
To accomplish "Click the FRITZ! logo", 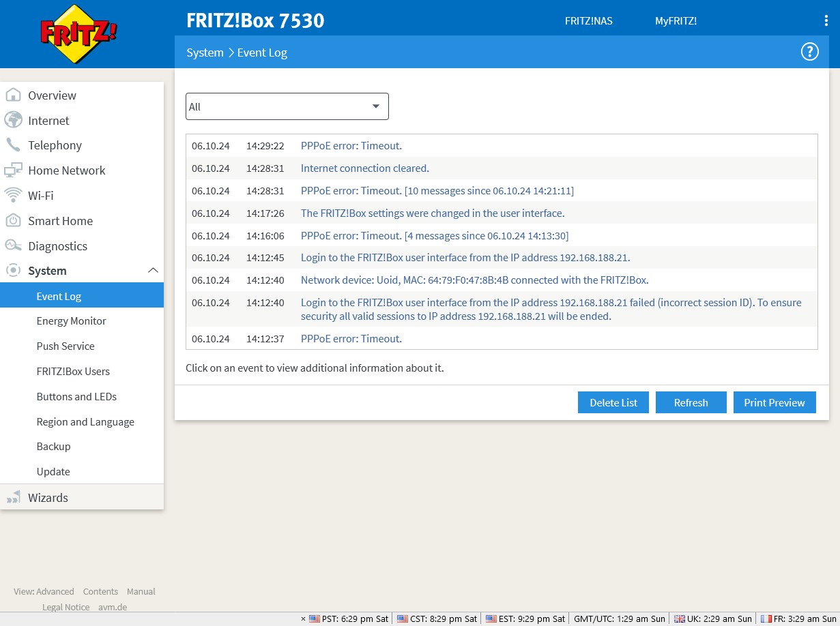I will point(79,34).
